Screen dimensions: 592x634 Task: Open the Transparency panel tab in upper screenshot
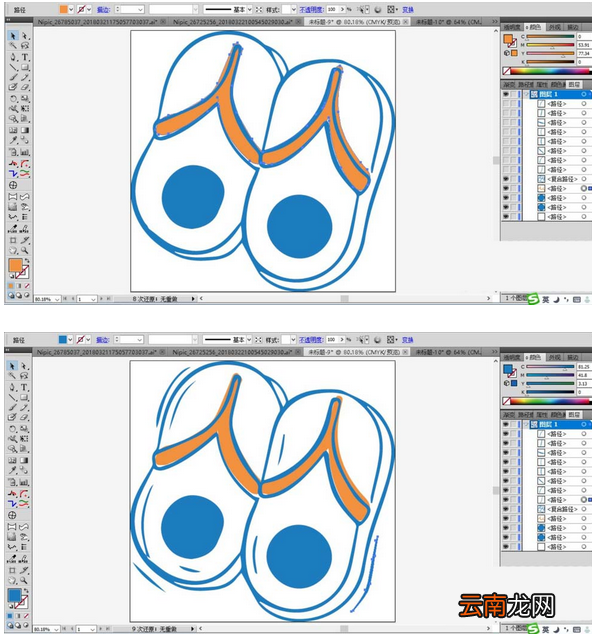pyautogui.click(x=512, y=27)
